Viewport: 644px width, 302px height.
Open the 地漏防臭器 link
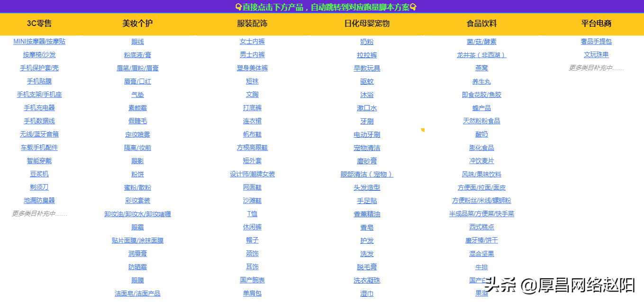[x=39, y=201]
